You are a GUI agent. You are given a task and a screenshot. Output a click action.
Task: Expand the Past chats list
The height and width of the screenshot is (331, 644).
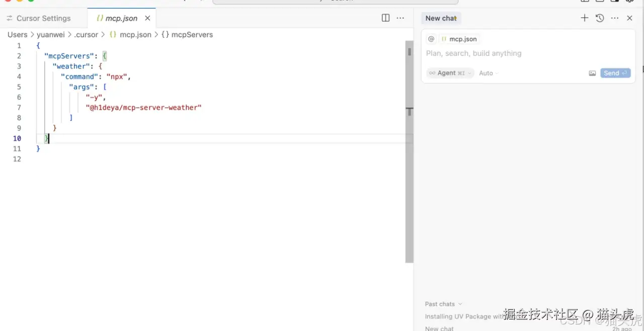(443, 304)
